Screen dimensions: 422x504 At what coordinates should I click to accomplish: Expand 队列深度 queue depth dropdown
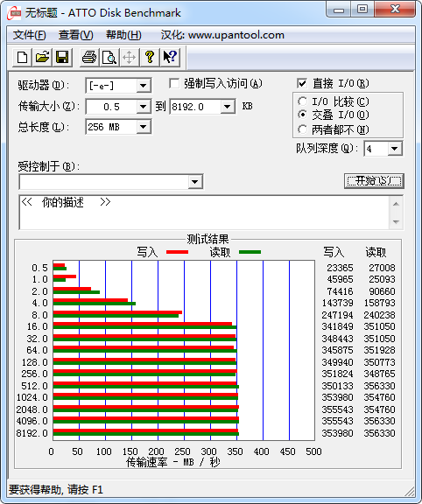(395, 149)
